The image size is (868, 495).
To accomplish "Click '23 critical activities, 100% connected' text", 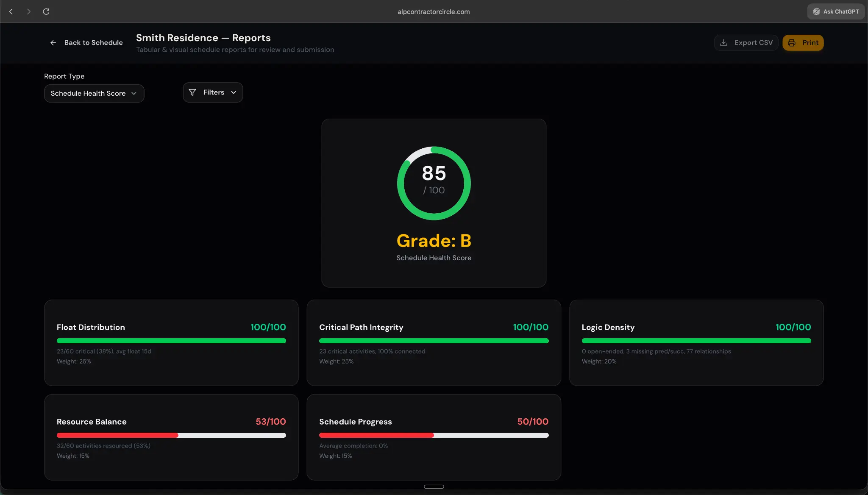I will [372, 351].
